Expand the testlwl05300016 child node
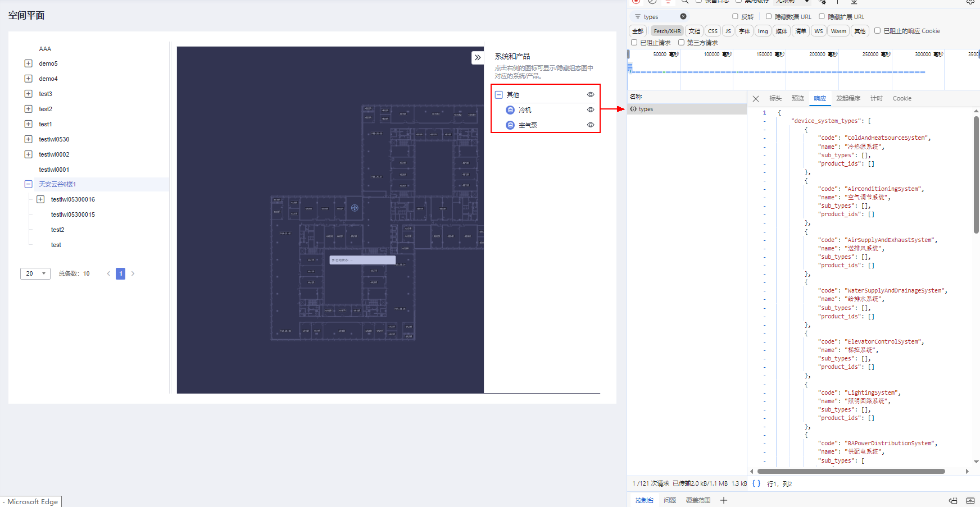 pos(40,199)
